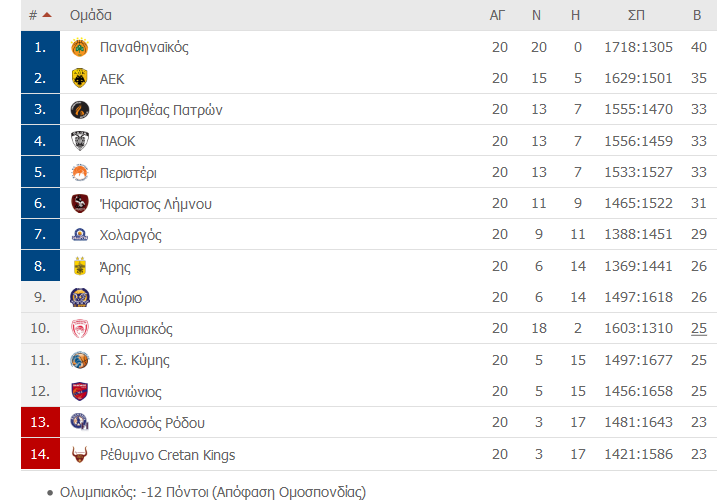Screen dimensions: 717x503
Task: Open the Χολαργός team link
Action: 131,235
